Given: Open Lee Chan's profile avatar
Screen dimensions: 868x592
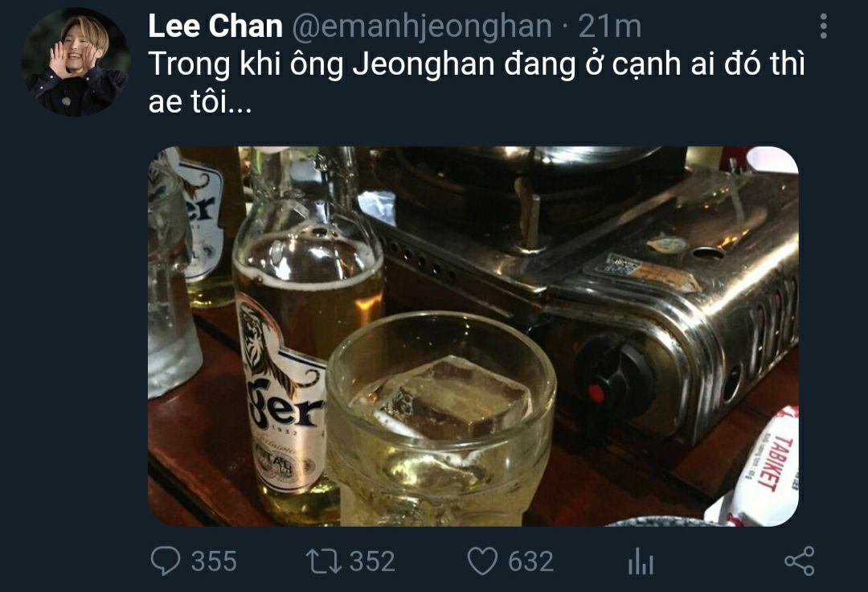Looking at the screenshot, I should (x=76, y=62).
